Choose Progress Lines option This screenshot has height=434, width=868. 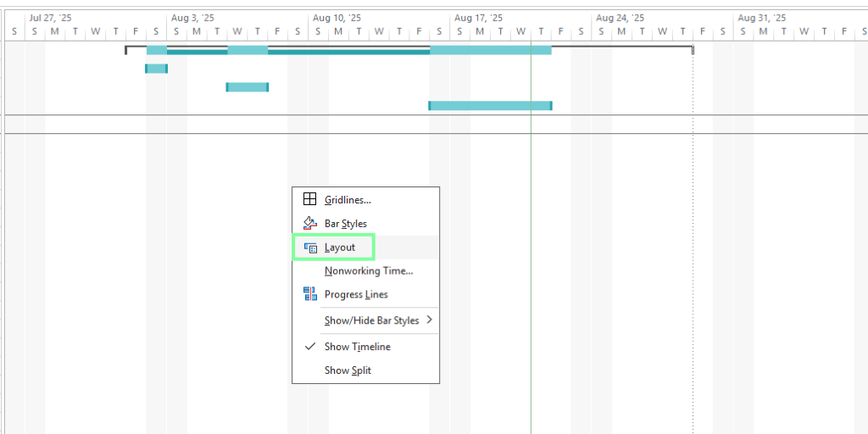click(365, 294)
